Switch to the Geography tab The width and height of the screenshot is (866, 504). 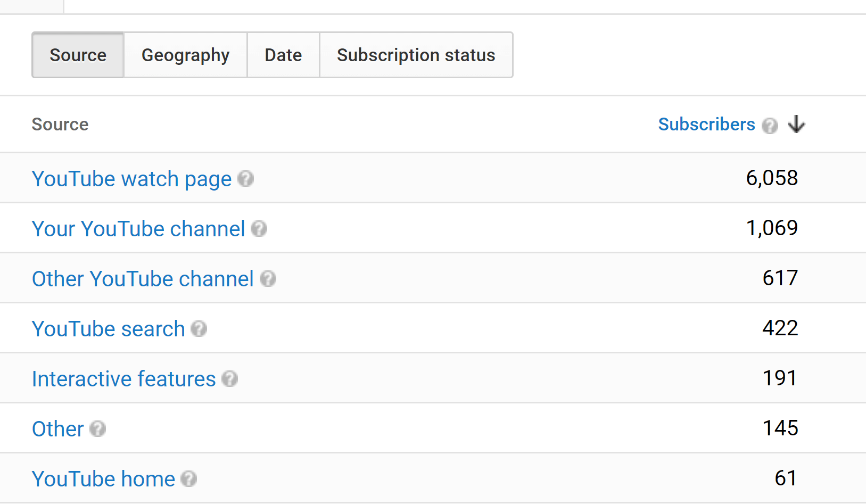click(x=185, y=55)
